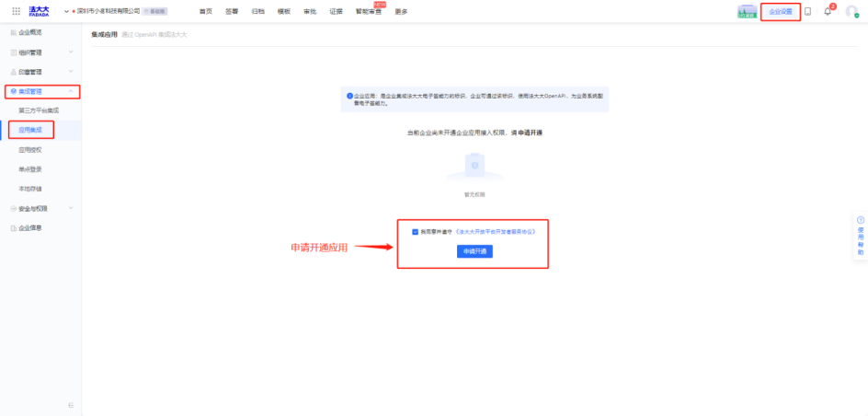Image resolution: width=868 pixels, height=416 pixels.
Task: Open the 更多 top menu
Action: pyautogui.click(x=401, y=11)
